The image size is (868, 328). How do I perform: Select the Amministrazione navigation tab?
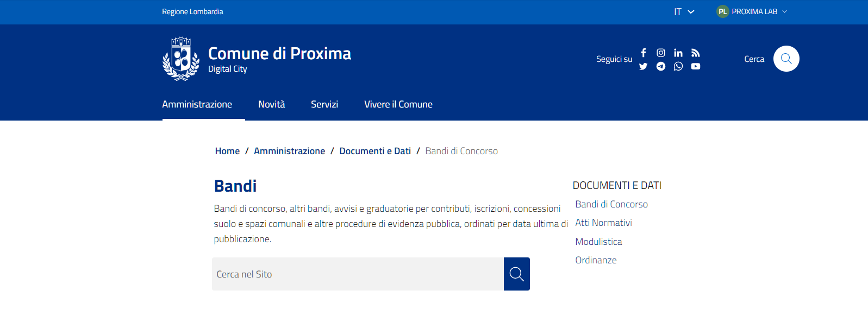(x=197, y=104)
